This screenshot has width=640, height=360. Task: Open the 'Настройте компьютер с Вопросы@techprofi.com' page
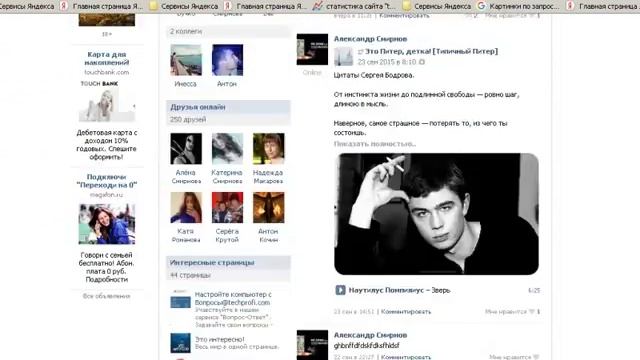[x=233, y=298]
